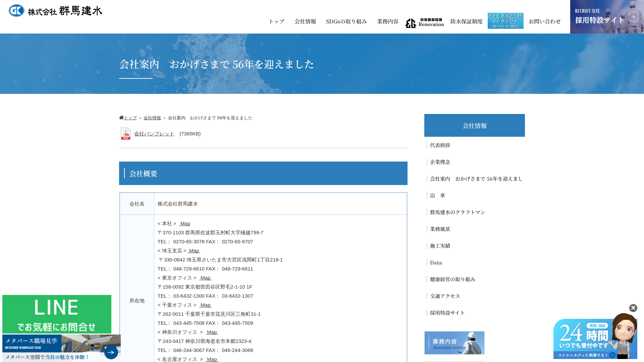Open SDGsの取り組み navigation item
644x362 pixels.
pos(346,21)
